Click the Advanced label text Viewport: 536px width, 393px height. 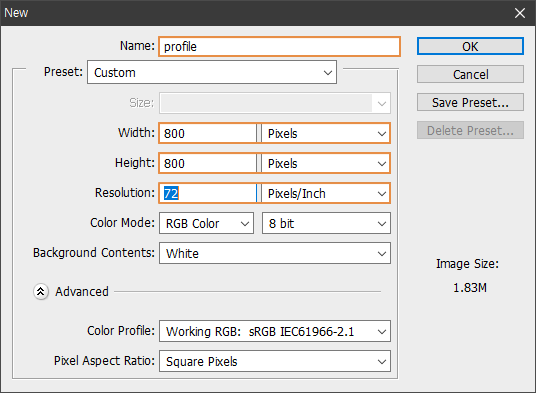click(82, 292)
